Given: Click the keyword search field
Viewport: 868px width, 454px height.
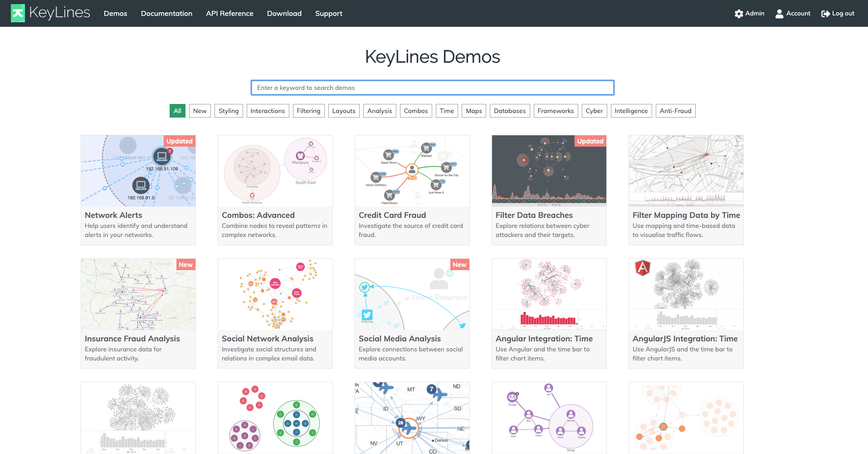Looking at the screenshot, I should pyautogui.click(x=432, y=88).
